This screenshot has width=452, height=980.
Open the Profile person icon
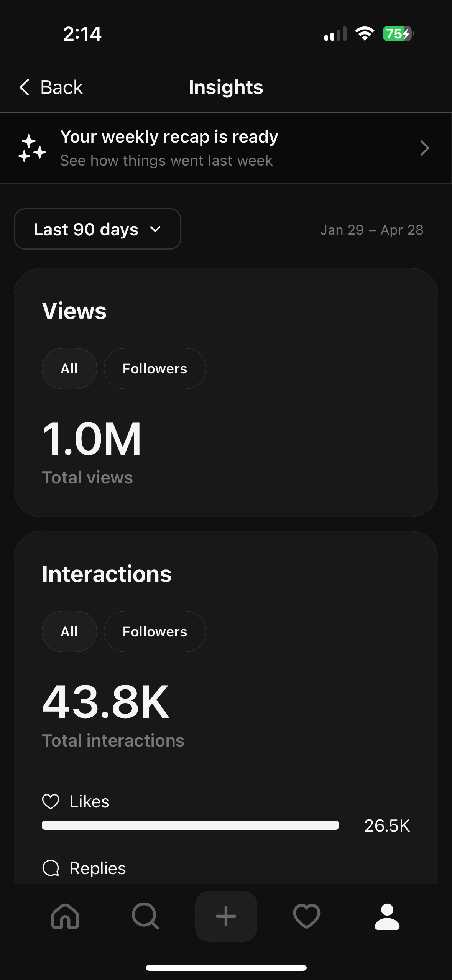387,916
